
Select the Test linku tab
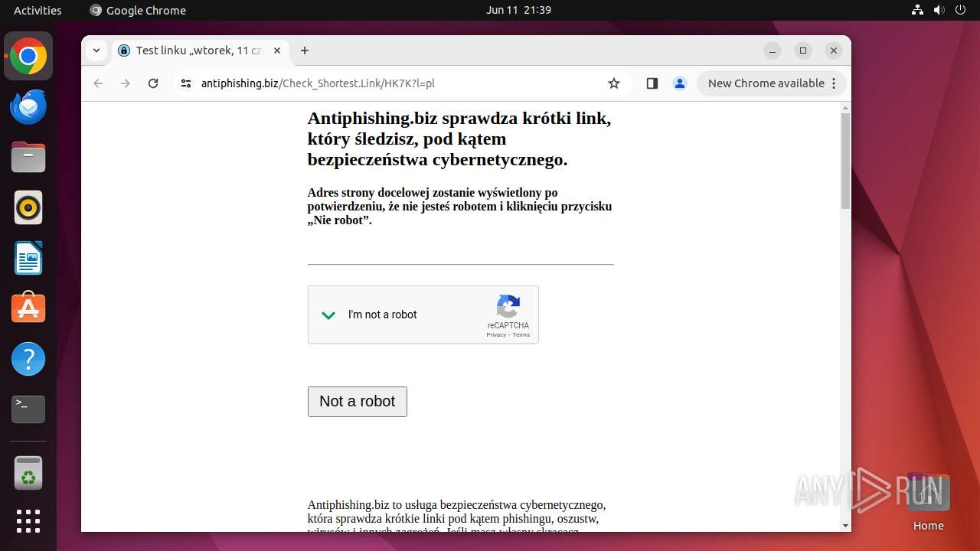point(199,51)
